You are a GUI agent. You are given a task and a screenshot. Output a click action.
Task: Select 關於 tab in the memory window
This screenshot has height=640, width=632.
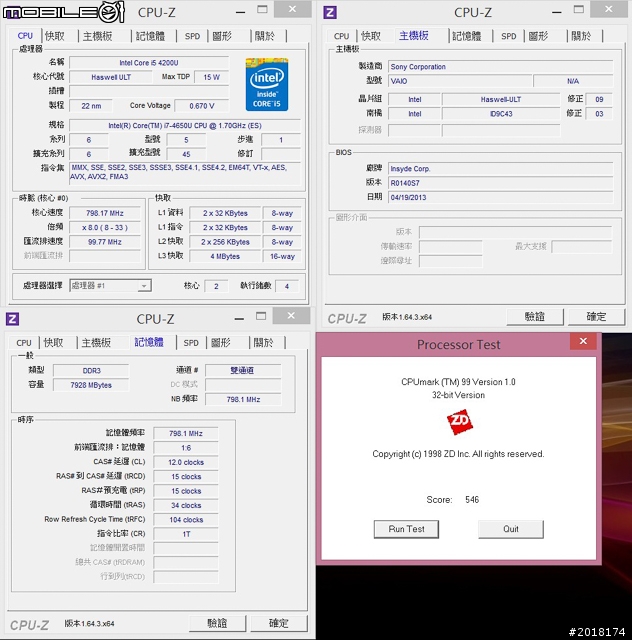(x=263, y=342)
